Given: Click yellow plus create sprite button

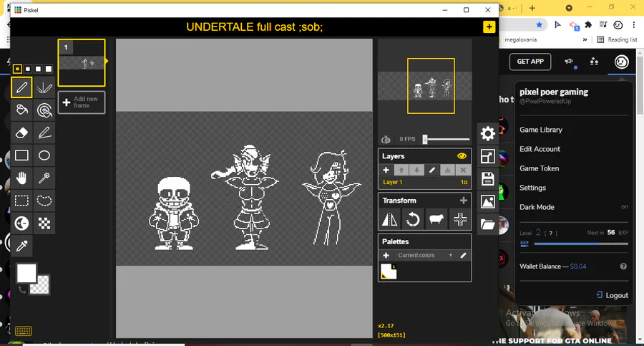Looking at the screenshot, I should click(489, 27).
